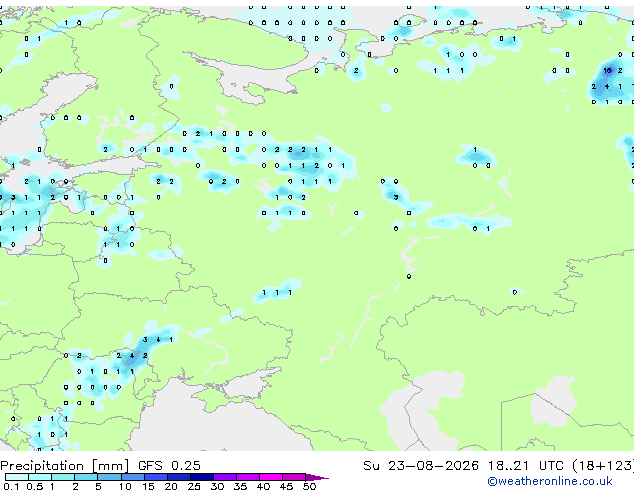Click the 20–25 mm legend swatch
Screen dimensions: 634x490
(178, 477)
